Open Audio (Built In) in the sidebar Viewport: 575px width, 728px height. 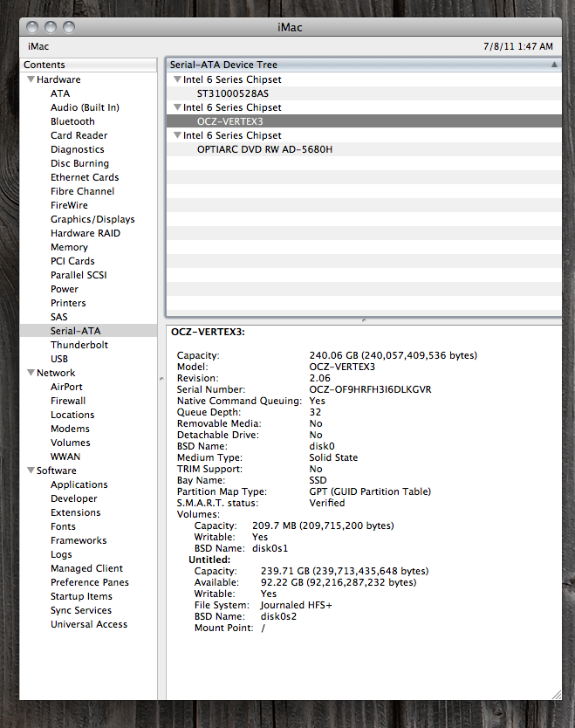tap(85, 107)
